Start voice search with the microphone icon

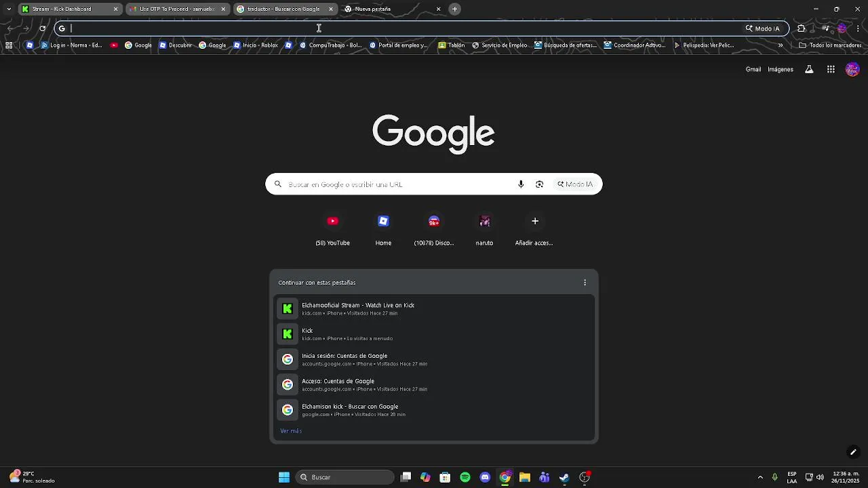pos(521,184)
